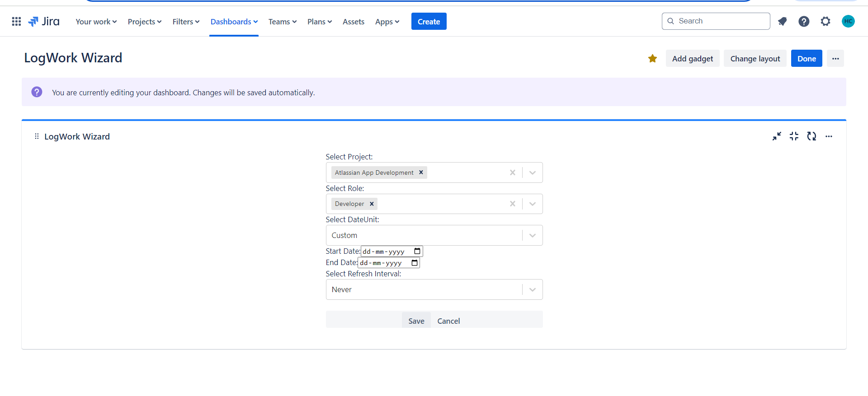The width and height of the screenshot is (868, 396).
Task: Open the settings gear icon
Action: click(x=826, y=21)
